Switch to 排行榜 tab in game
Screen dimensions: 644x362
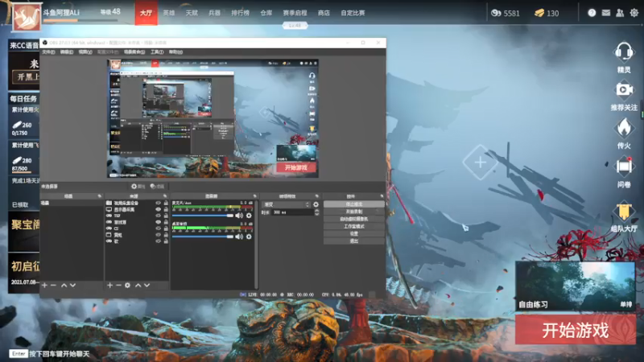(240, 13)
